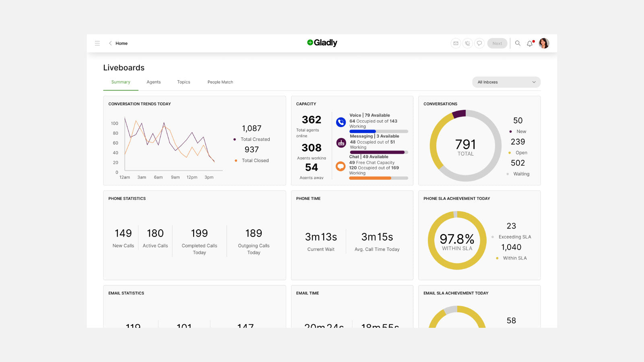Switch to the Topics tab
The height and width of the screenshot is (362, 644).
tap(184, 82)
